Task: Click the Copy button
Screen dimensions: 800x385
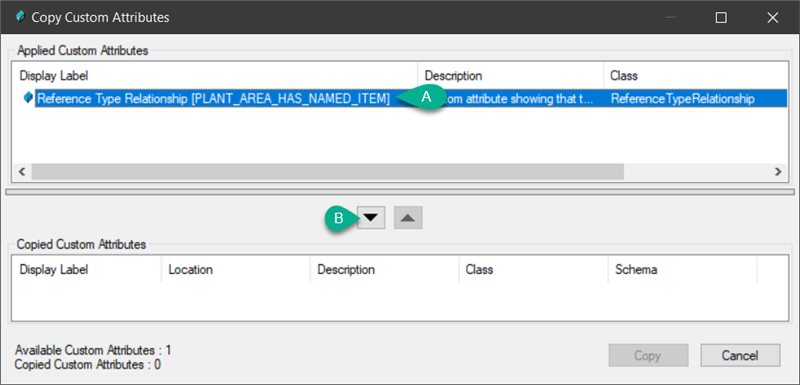Action: 648,355
